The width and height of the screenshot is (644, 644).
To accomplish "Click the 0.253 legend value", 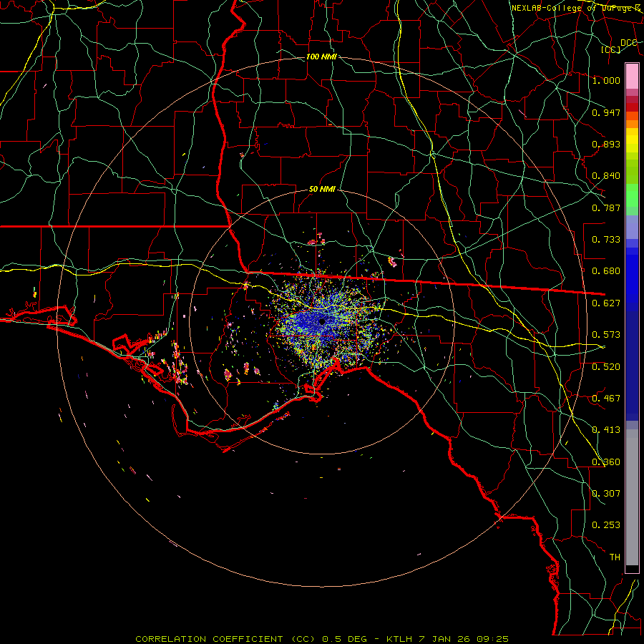I will 606,525.
